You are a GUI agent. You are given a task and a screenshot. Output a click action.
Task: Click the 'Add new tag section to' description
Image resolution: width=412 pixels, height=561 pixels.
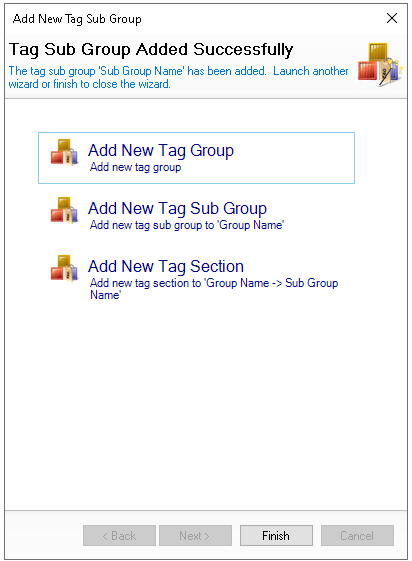coord(214,289)
